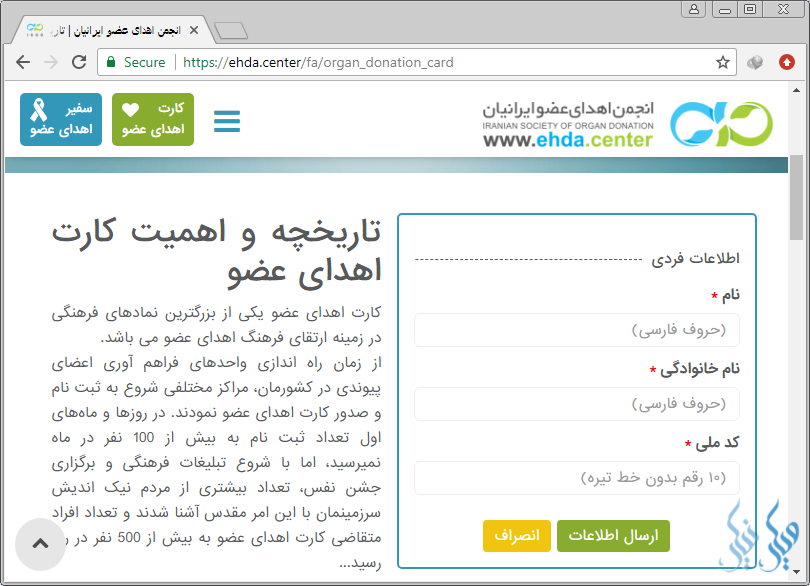
Task: Click the browser back arrow
Action: tap(22, 62)
